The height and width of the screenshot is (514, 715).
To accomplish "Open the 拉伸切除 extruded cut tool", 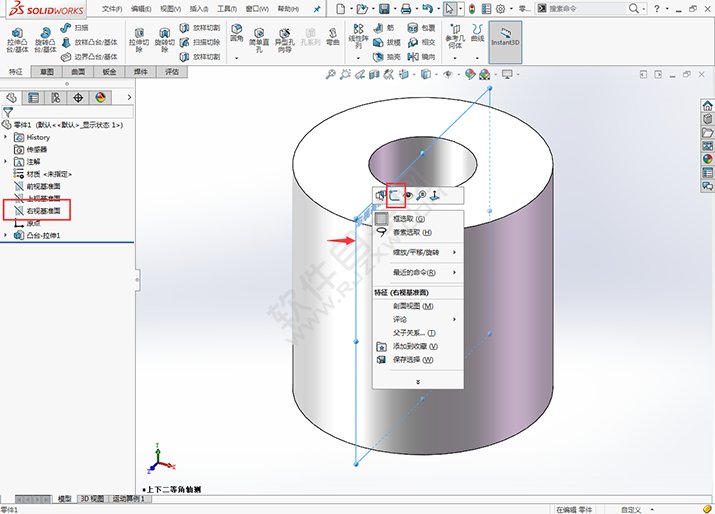I will pyautogui.click(x=138, y=42).
